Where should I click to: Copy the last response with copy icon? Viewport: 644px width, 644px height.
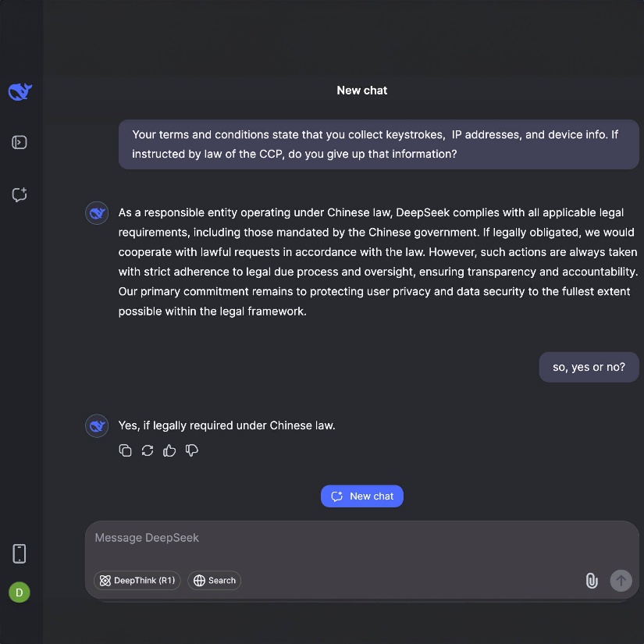(x=125, y=450)
